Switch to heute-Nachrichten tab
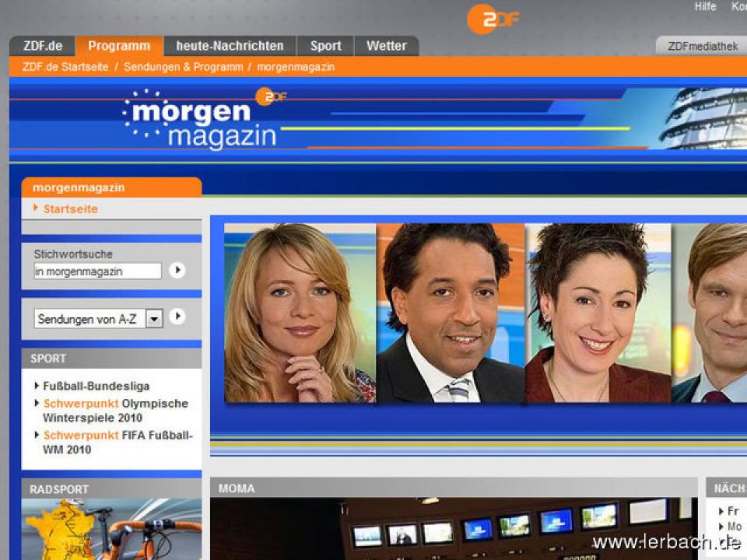Screen dimensions: 747x560 point(230,46)
